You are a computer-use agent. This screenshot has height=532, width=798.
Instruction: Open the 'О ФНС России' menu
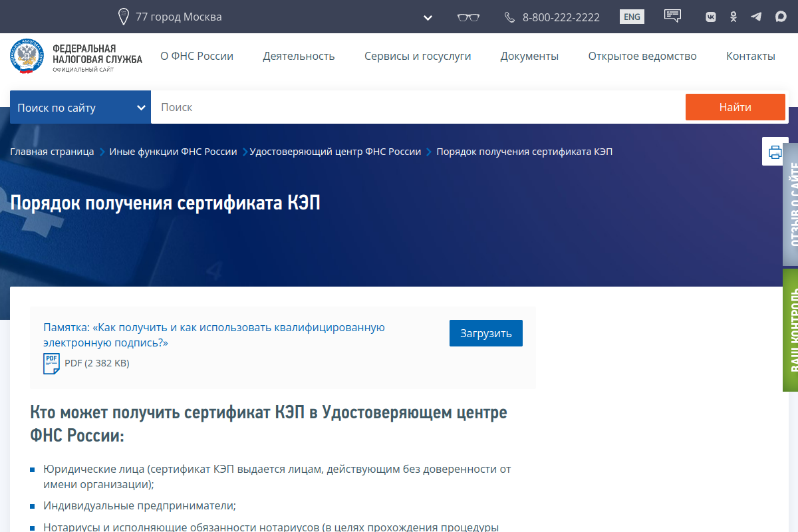(x=197, y=57)
